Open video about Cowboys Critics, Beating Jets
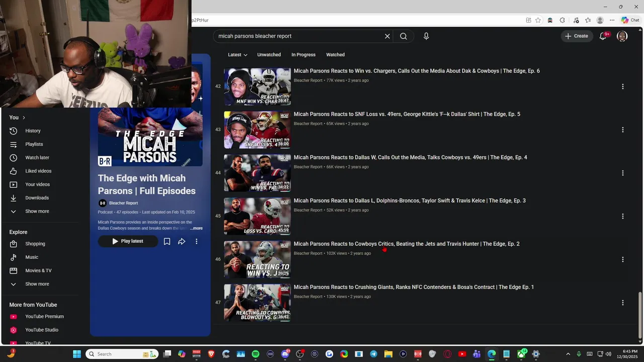This screenshot has width=644, height=362. tap(407, 244)
